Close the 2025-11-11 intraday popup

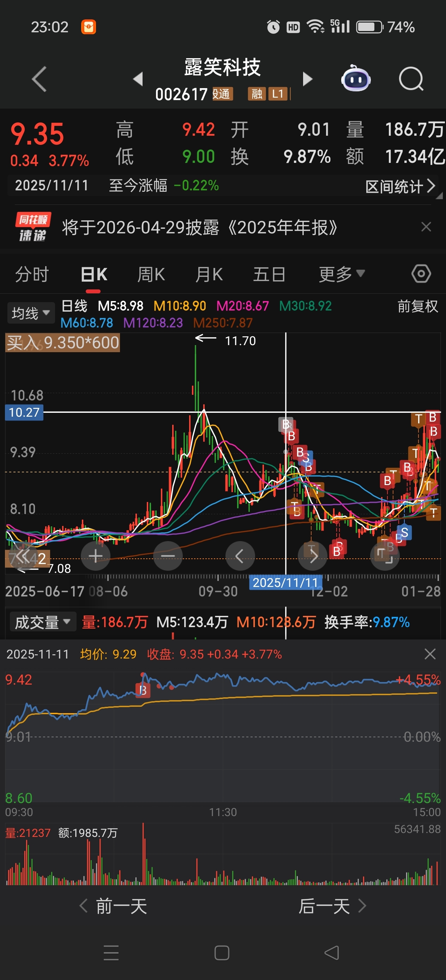coord(430,654)
